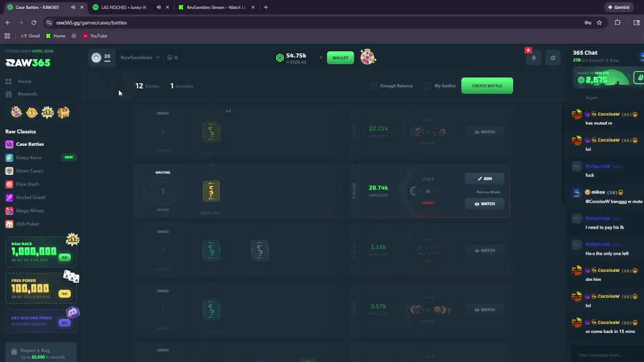Open the Gmail bookmark

[x=30, y=36]
